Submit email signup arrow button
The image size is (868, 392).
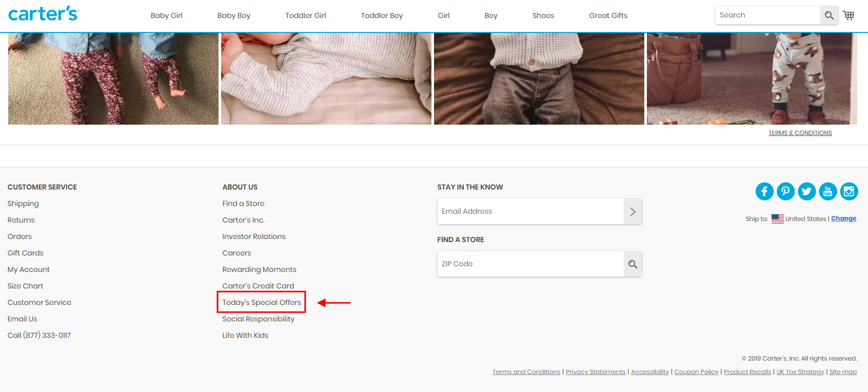(632, 212)
